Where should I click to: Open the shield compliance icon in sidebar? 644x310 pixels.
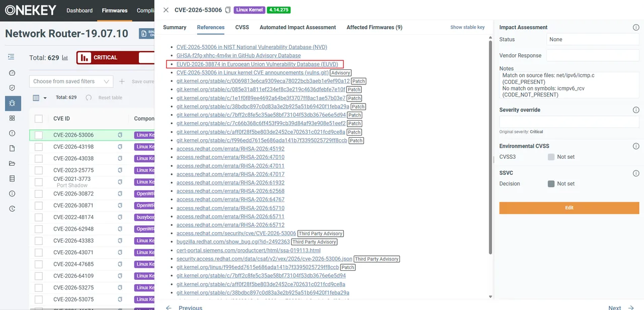[12, 88]
